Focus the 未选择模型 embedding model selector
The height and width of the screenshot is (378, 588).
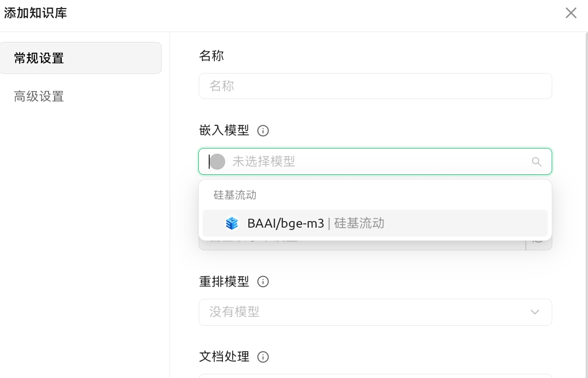(x=367, y=162)
